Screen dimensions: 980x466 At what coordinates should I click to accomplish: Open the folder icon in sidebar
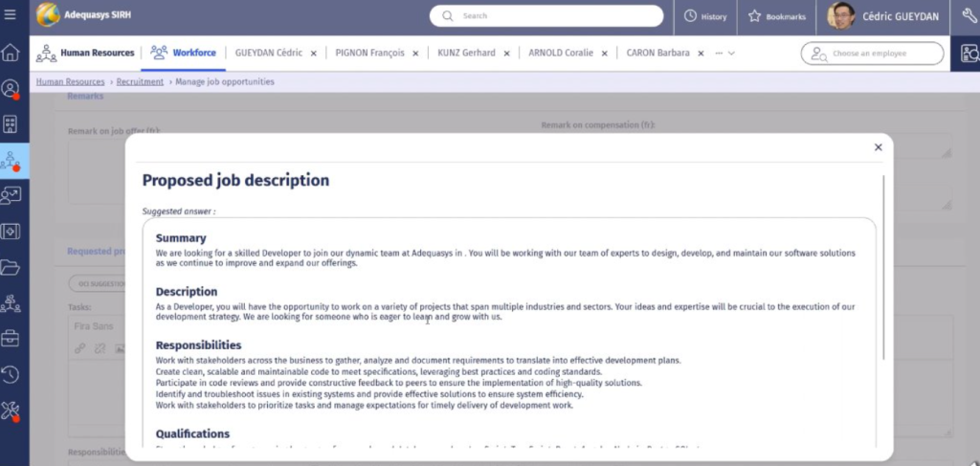[11, 267]
